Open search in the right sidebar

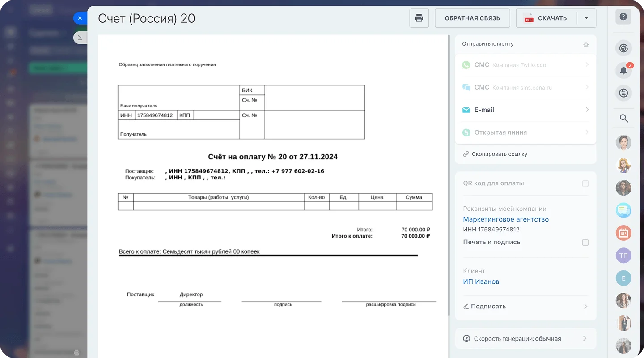(623, 119)
